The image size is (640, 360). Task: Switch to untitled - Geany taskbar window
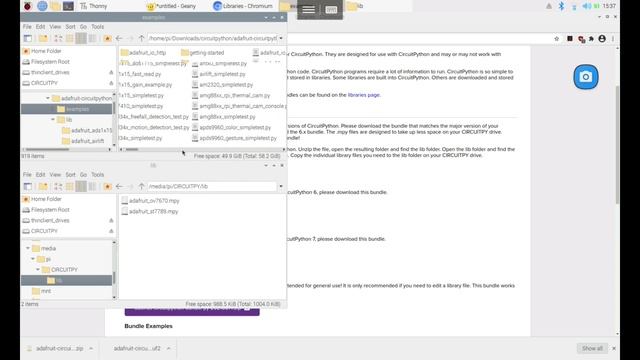point(171,6)
